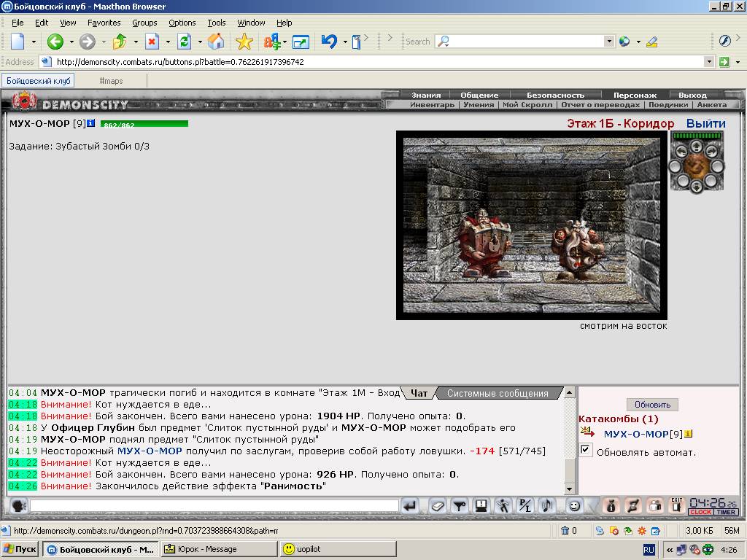Image resolution: width=747 pixels, height=560 pixels.
Task: Open the Юрок - Message taskbar window
Action: point(219,549)
